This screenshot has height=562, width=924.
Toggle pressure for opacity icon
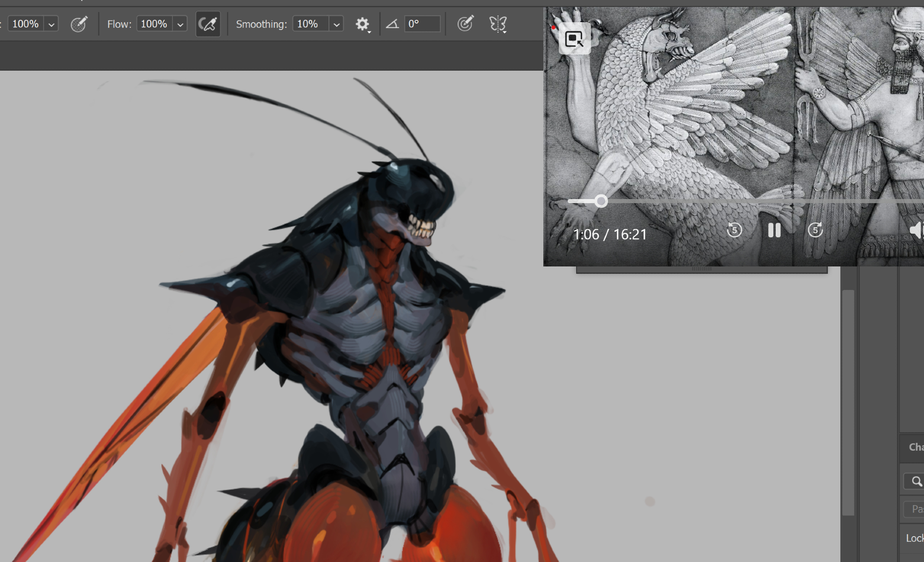click(x=79, y=24)
